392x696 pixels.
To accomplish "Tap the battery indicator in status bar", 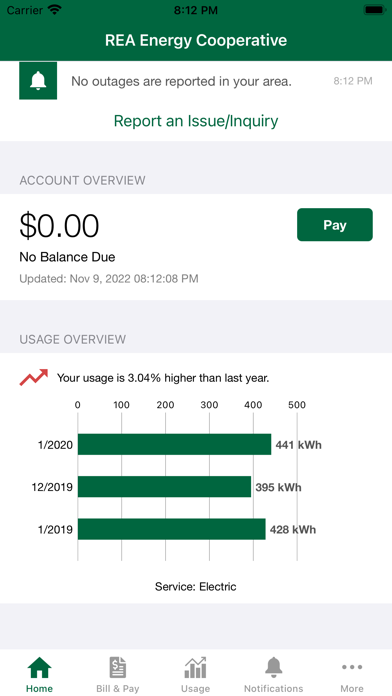I will [375, 10].
